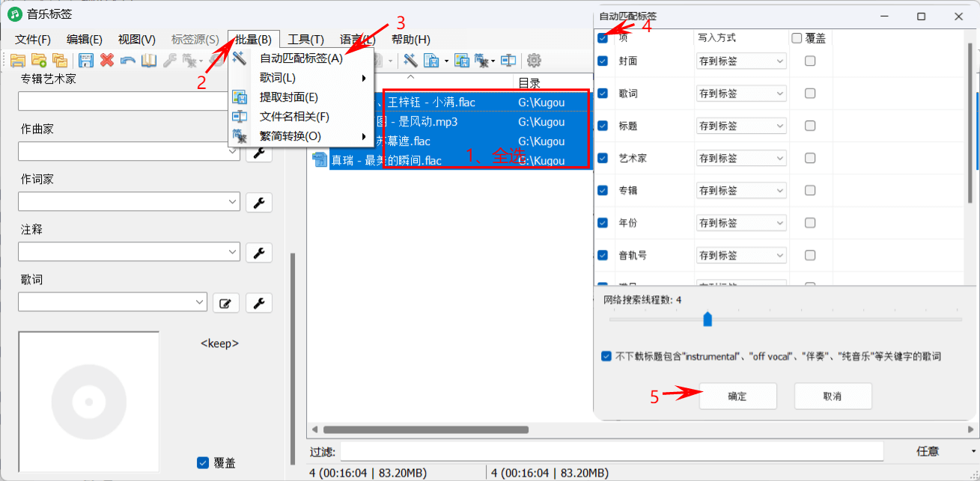Viewport: 980px width, 481px height.
Task: Click the file icon of 真瑞 - 最美的瞬间.flac
Action: (x=320, y=160)
